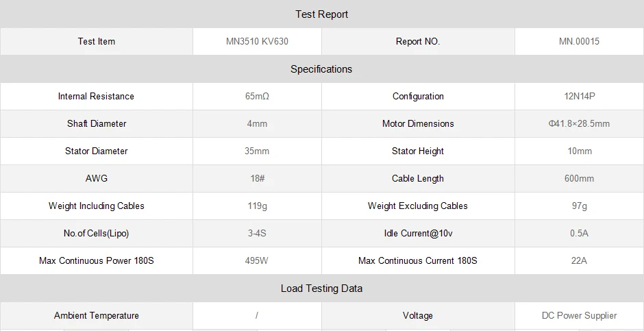This screenshot has width=644, height=331.
Task: Select the DC Power Supplier voltage value
Action: [x=579, y=316]
